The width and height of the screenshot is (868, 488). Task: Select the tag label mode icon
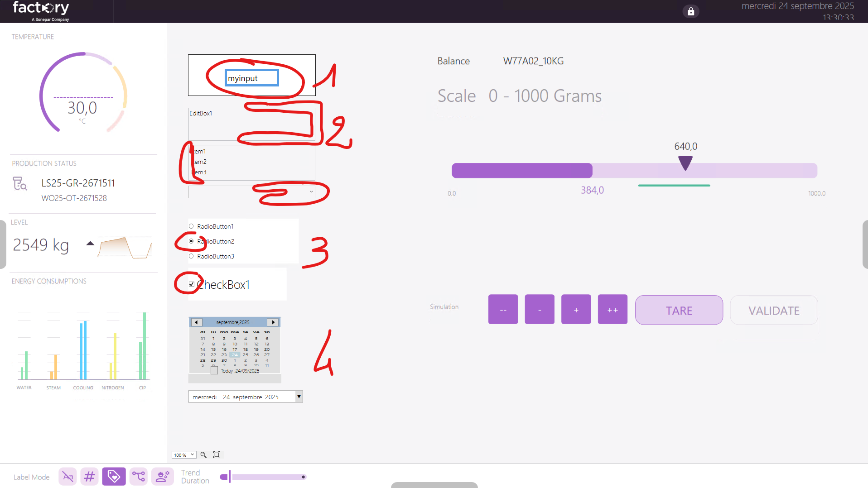point(114,477)
